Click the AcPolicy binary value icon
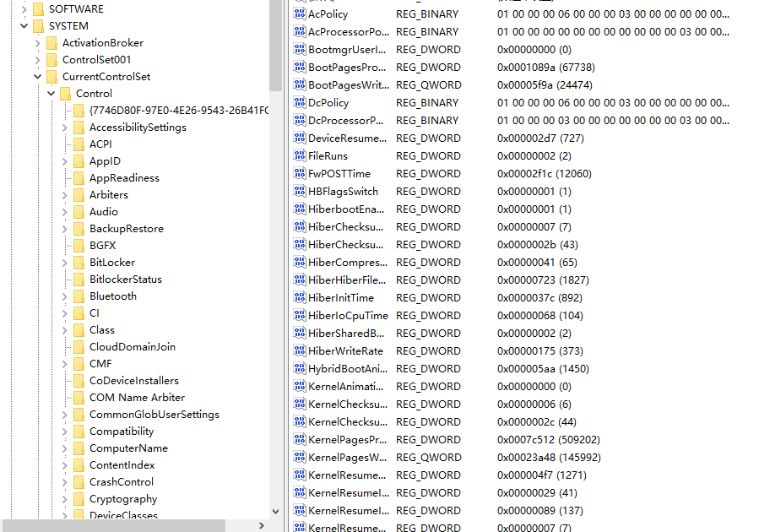This screenshot has width=759, height=532. [299, 14]
